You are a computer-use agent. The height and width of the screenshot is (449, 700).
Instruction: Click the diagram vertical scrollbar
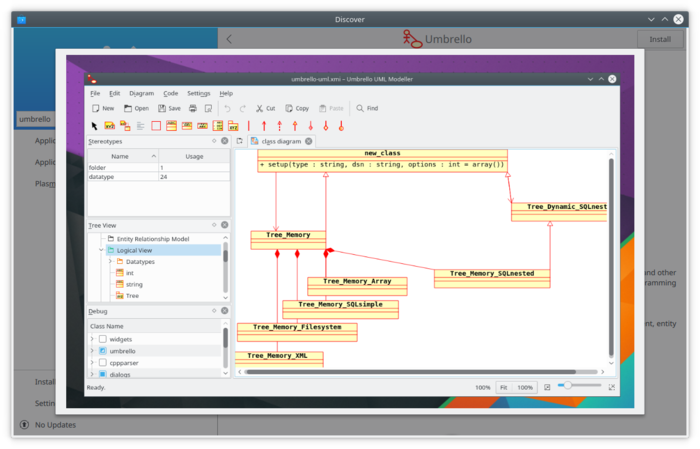611,258
